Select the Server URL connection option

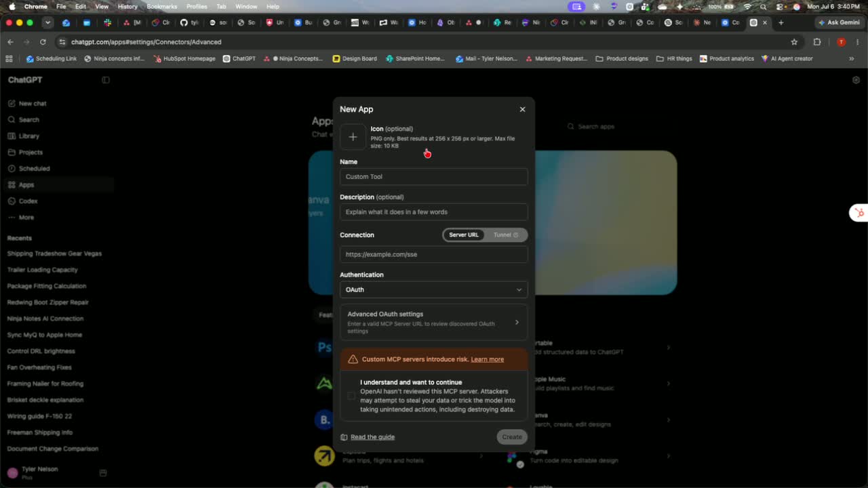coord(464,235)
